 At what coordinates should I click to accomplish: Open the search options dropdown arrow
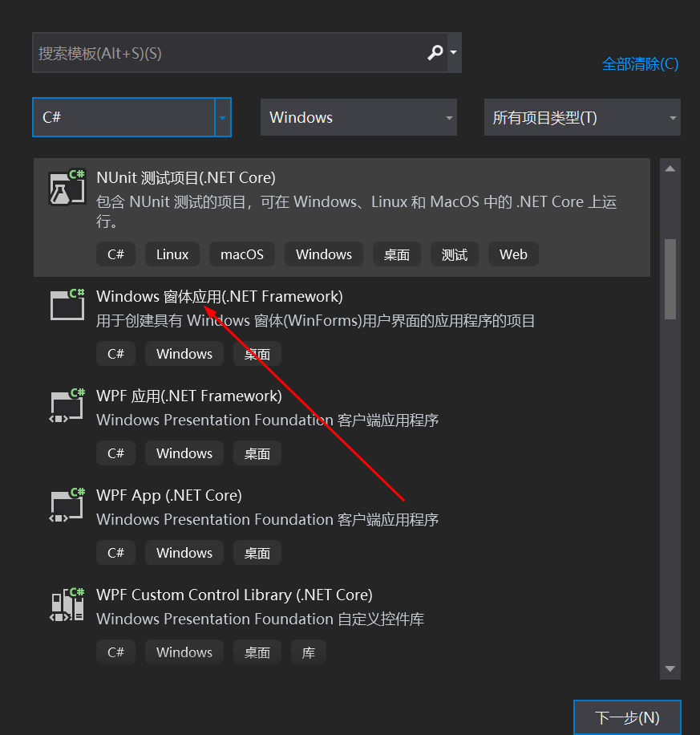point(454,52)
